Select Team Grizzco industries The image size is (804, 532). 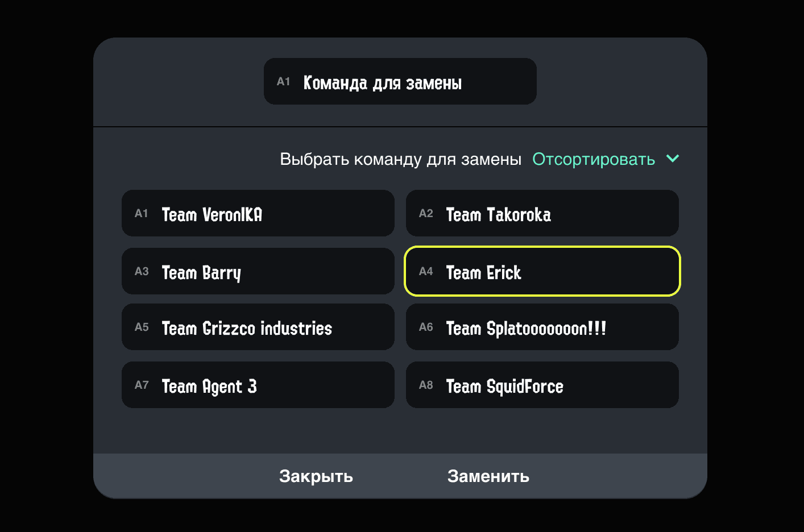pos(258,327)
